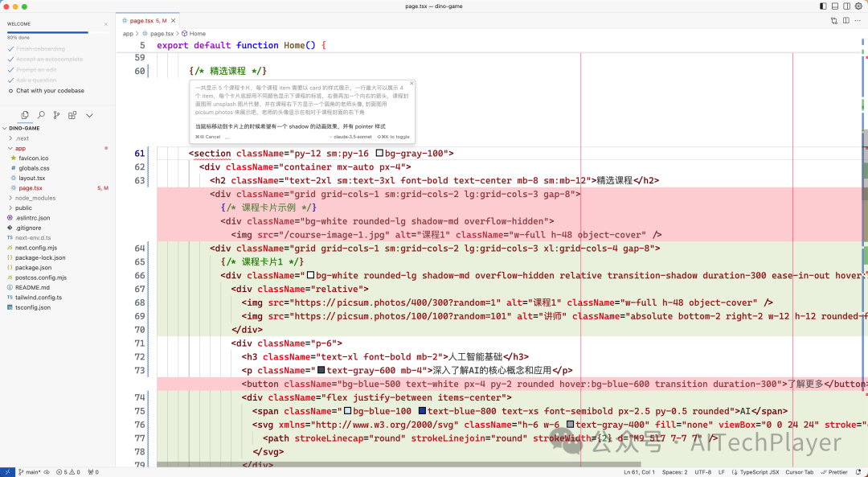Open the Cursor settings gear
Viewport: 868px width, 477px height.
click(858, 6)
